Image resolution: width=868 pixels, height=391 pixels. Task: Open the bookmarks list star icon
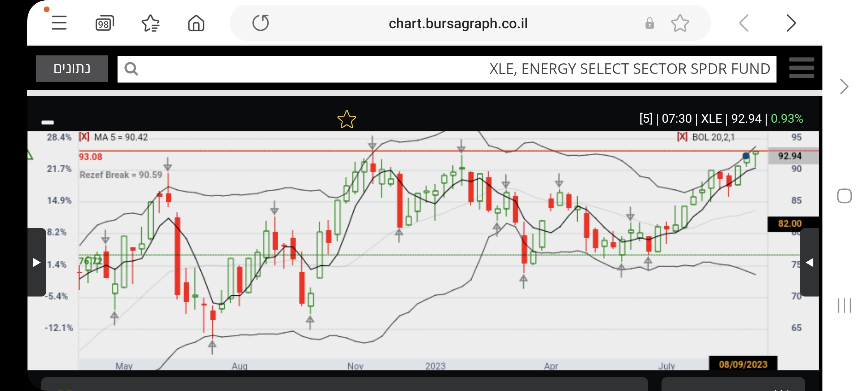150,24
